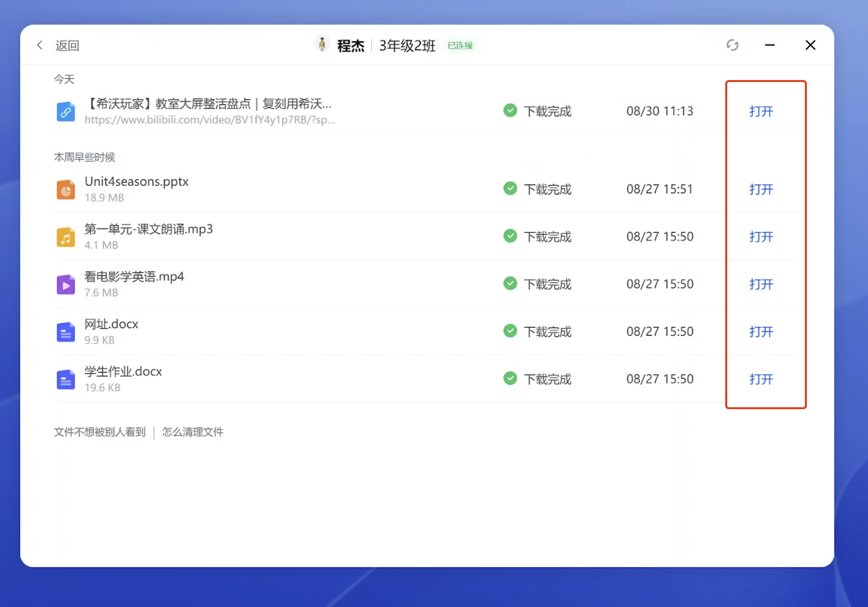Screen dimensions: 868x607
Task: Open the 希沃玩家 bilibili link item
Action: point(761,111)
